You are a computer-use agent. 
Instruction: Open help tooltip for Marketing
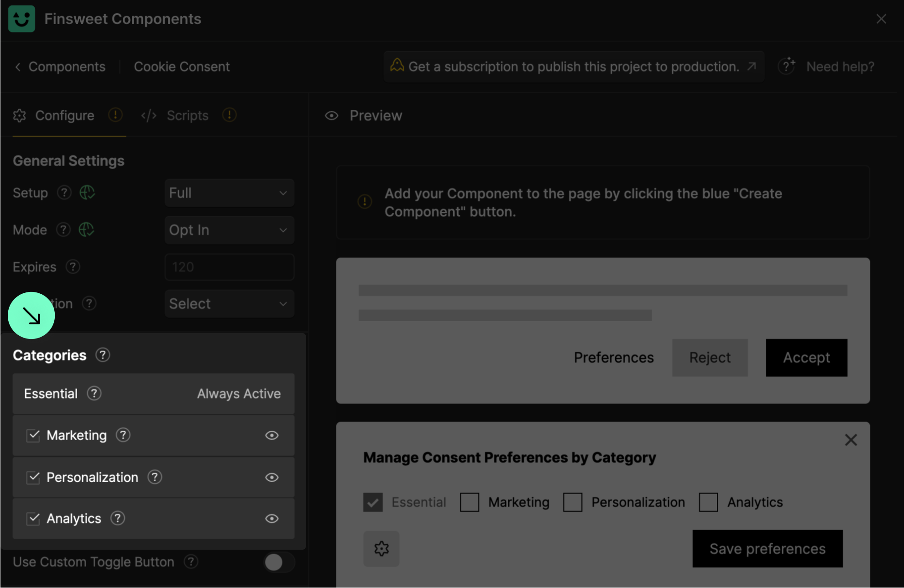(x=123, y=435)
